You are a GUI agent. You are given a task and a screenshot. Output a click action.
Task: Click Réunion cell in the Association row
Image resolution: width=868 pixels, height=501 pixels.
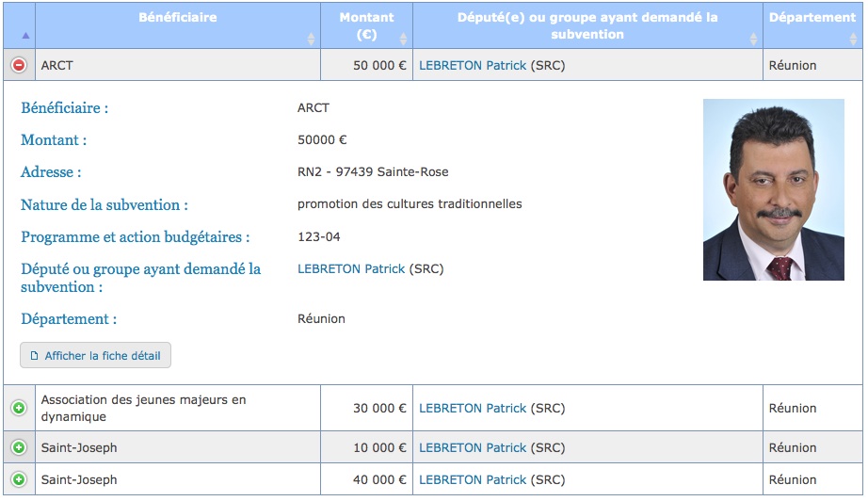click(x=812, y=408)
